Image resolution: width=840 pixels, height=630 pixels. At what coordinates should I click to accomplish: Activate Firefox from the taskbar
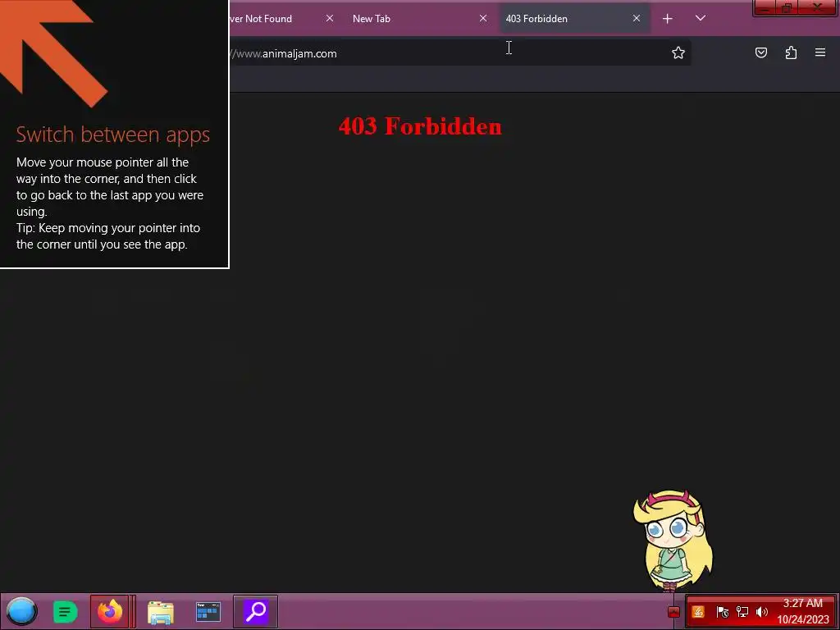coord(111,611)
